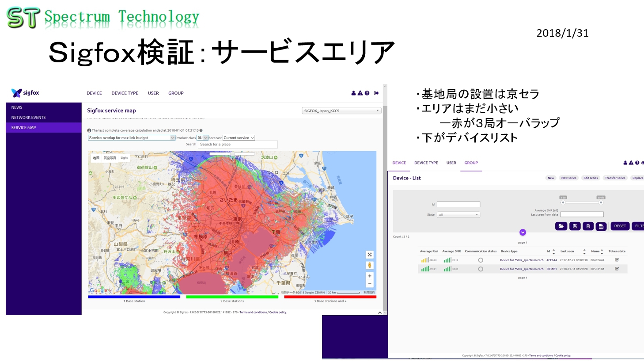
Task: Click the RESET filter button
Action: click(620, 226)
